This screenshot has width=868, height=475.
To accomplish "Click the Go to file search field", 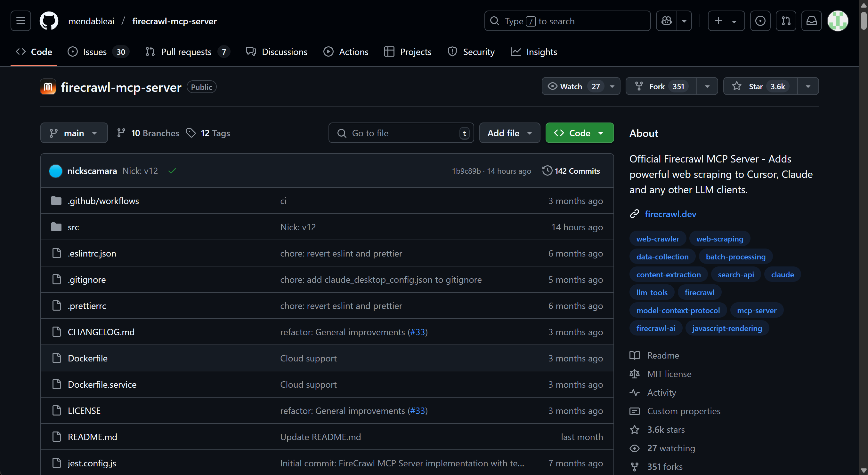I will pyautogui.click(x=401, y=133).
